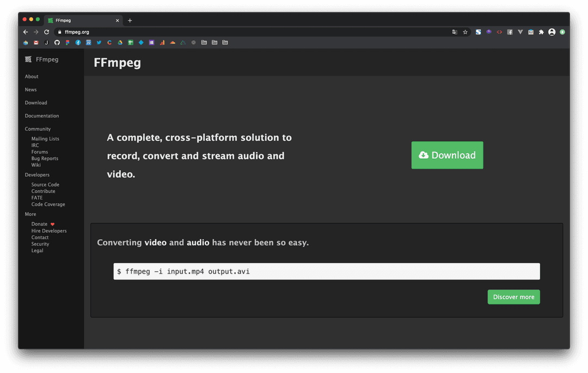Open the Figma bookmark icon
Screen dimensions: 588x373
pyautogui.click(x=66, y=42)
